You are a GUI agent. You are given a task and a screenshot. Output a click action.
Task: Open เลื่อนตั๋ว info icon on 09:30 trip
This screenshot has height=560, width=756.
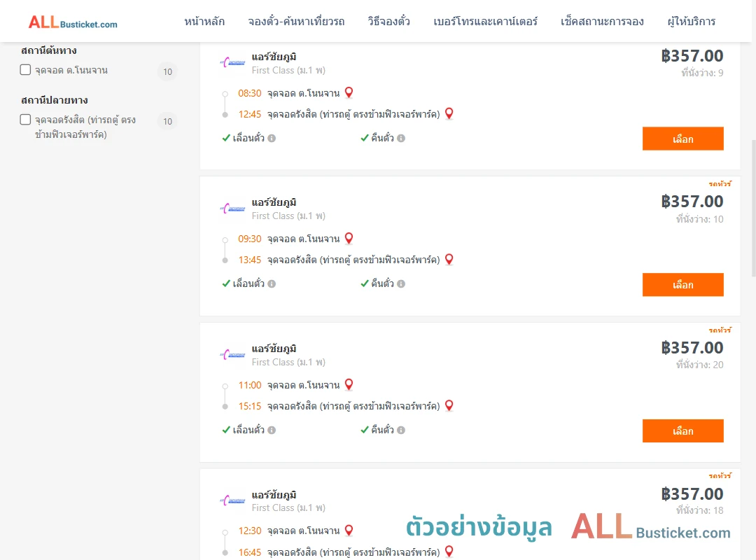pos(272,284)
